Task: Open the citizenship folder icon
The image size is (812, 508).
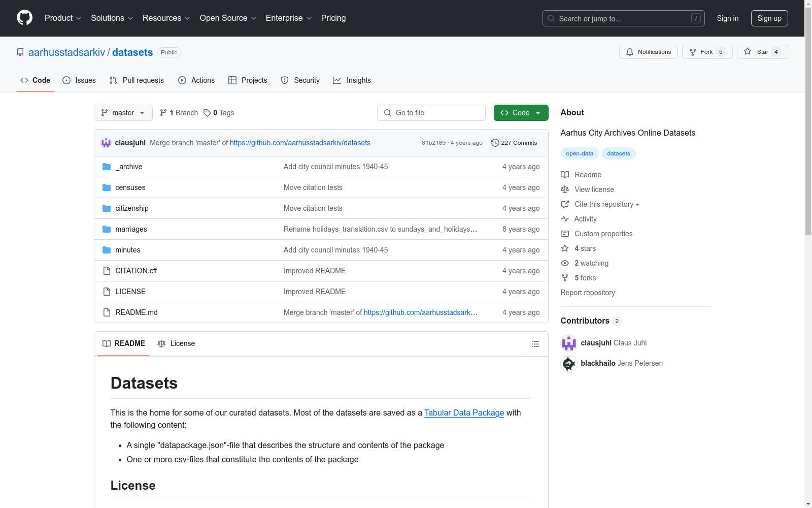Action: pyautogui.click(x=107, y=208)
